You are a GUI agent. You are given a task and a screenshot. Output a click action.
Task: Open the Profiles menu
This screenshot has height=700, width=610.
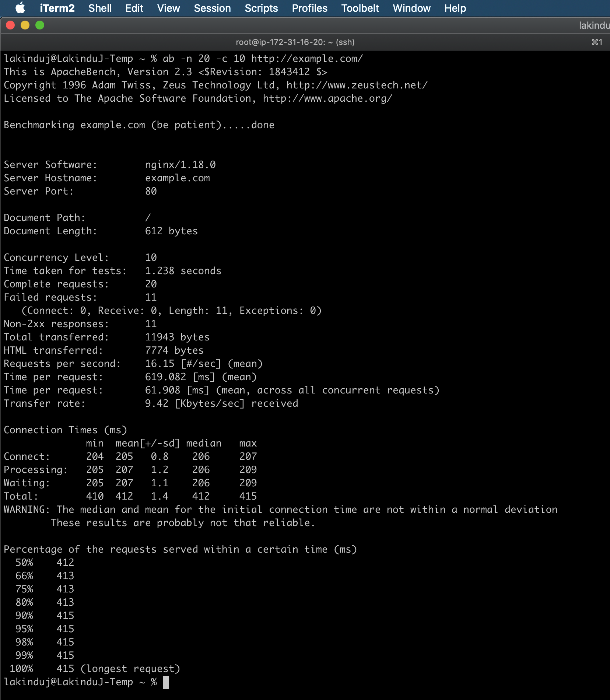point(309,8)
